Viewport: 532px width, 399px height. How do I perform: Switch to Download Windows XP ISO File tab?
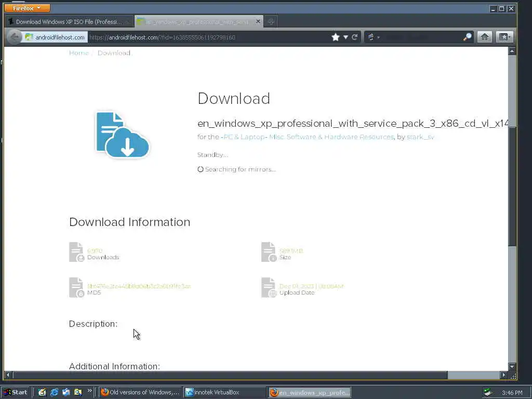click(69, 22)
